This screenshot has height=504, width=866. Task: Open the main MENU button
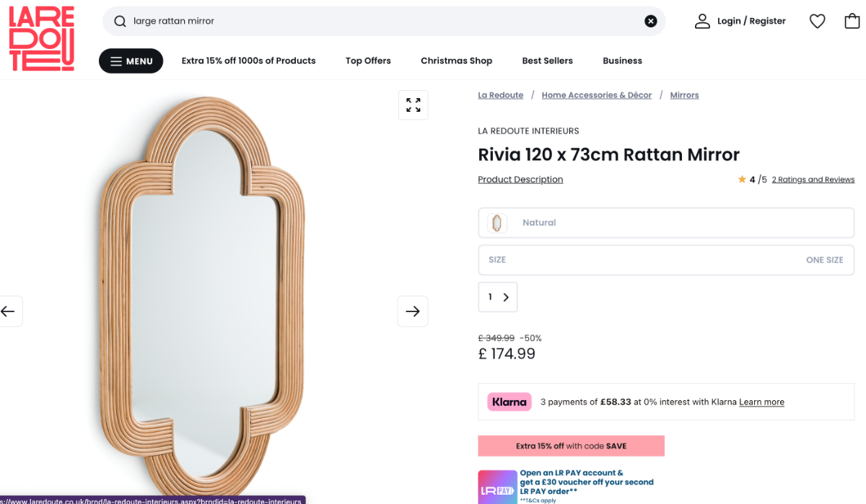coord(131,61)
